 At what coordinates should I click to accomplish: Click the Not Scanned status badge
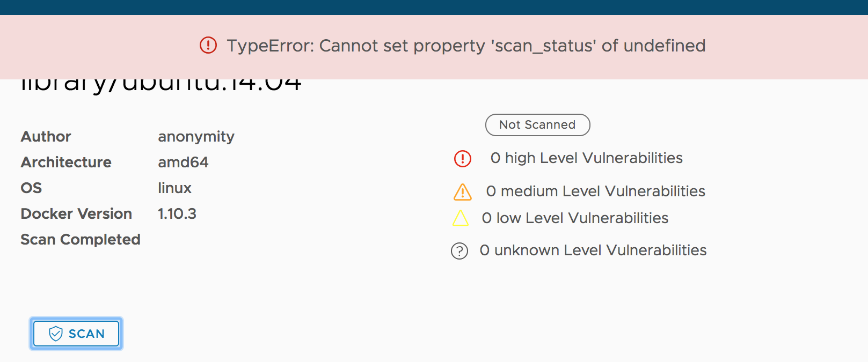point(537,124)
